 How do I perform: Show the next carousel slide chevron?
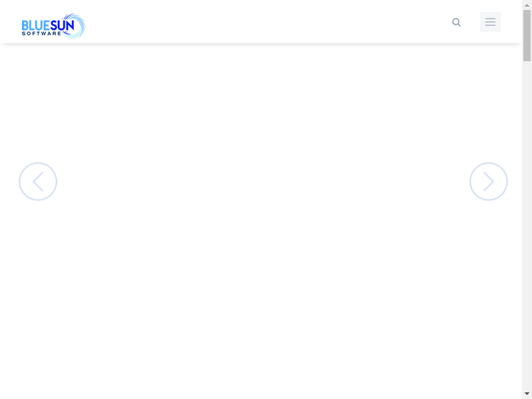tap(489, 182)
